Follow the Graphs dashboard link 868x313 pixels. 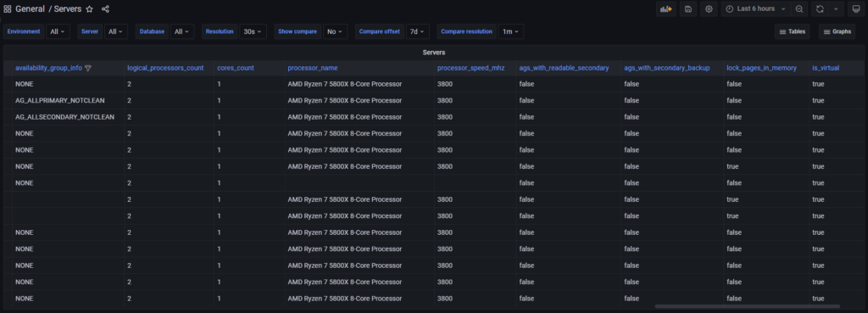click(837, 31)
